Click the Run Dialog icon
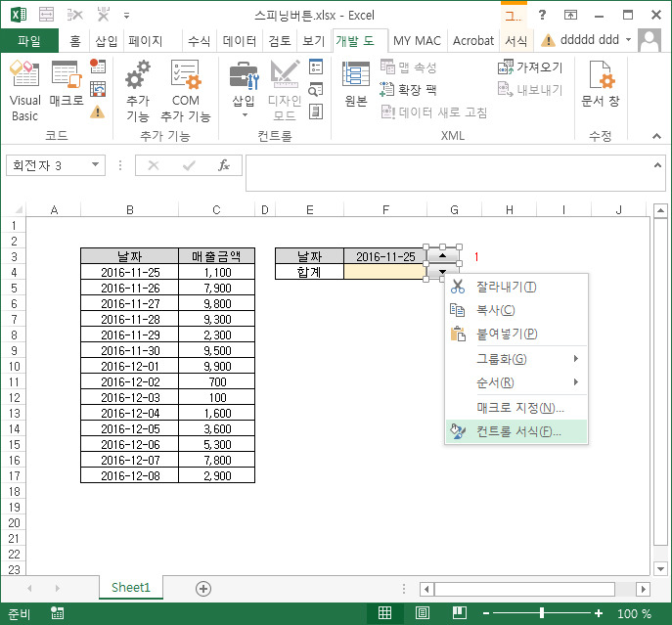Image resolution: width=672 pixels, height=625 pixels. click(x=316, y=112)
